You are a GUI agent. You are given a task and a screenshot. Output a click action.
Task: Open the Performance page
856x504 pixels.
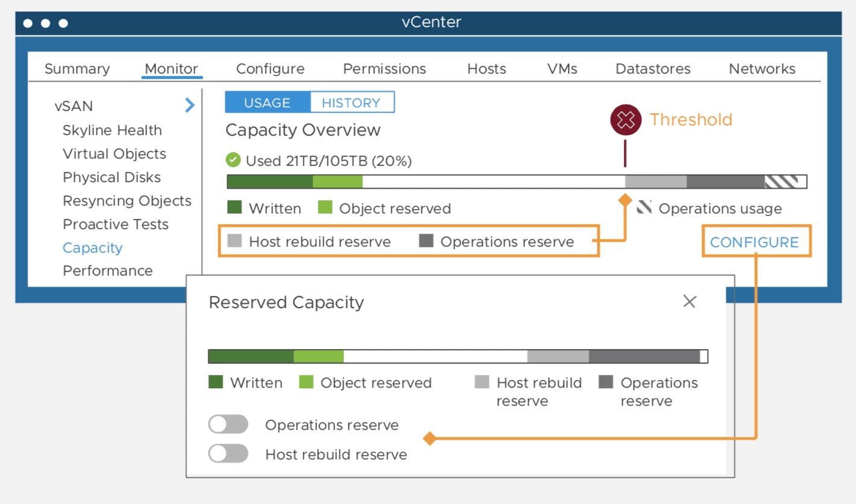(108, 271)
